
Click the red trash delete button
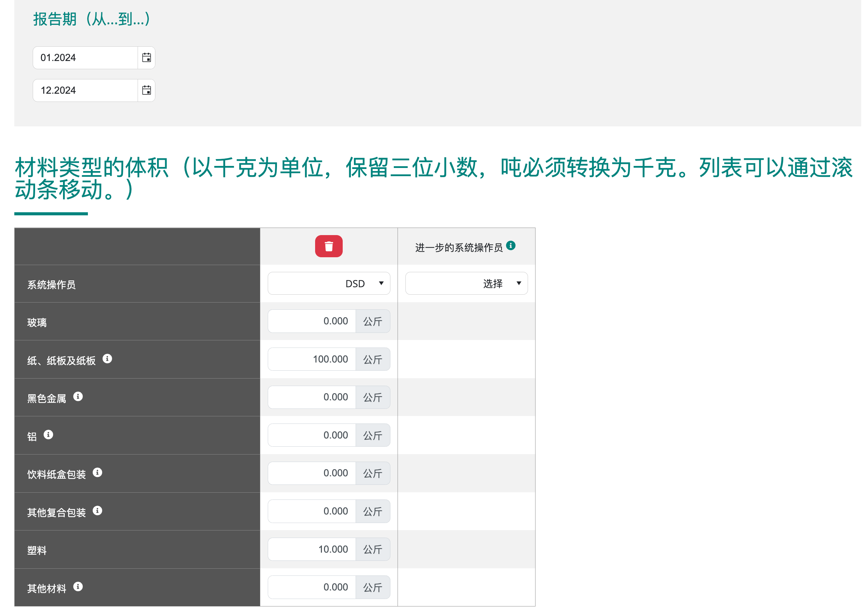tap(329, 246)
